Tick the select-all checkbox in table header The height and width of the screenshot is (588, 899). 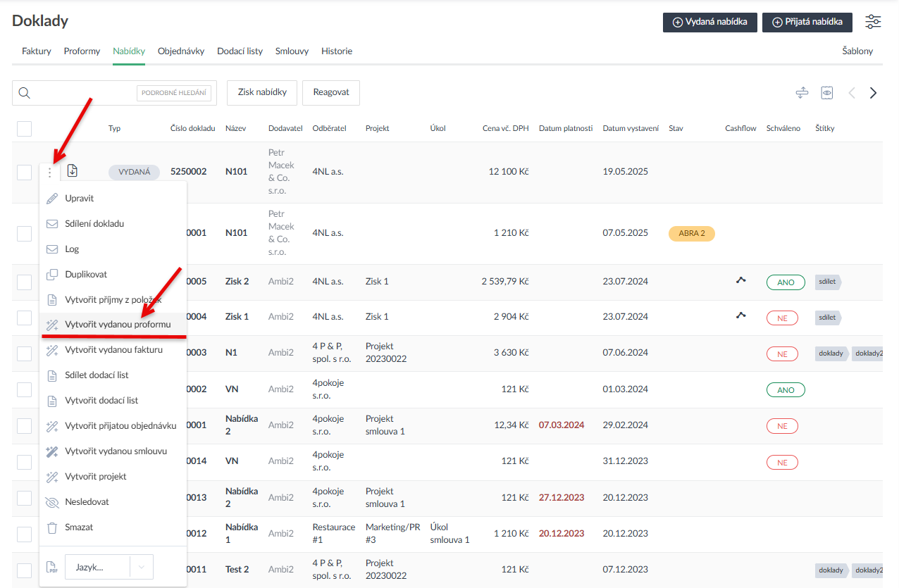coord(25,128)
